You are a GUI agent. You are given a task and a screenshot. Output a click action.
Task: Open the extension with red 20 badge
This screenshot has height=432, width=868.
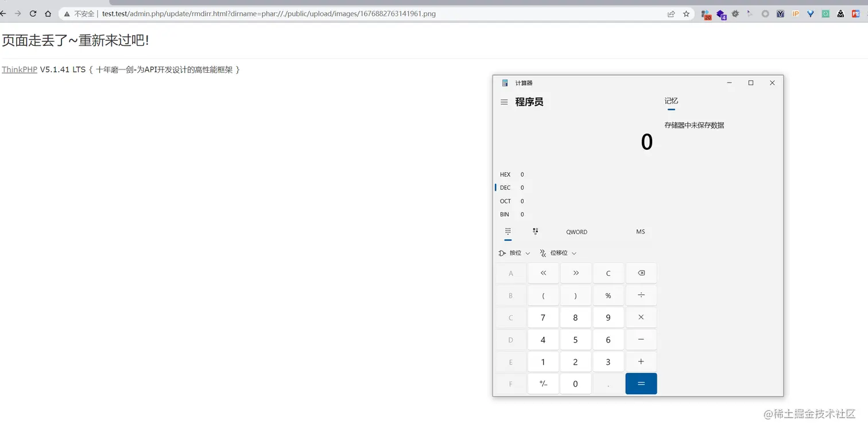coord(706,14)
